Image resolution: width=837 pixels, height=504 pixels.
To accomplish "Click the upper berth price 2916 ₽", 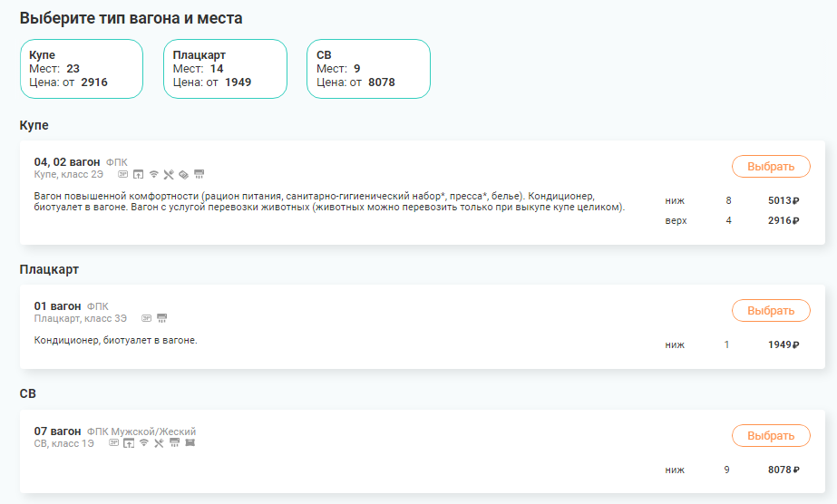I will click(783, 221).
